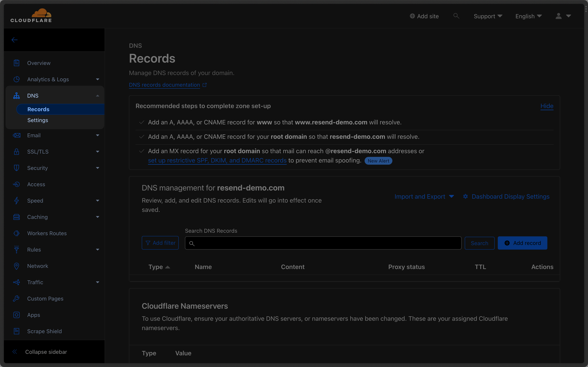Open account menu caret next to profile
Viewport: 588px width, 367px height.
(568, 16)
